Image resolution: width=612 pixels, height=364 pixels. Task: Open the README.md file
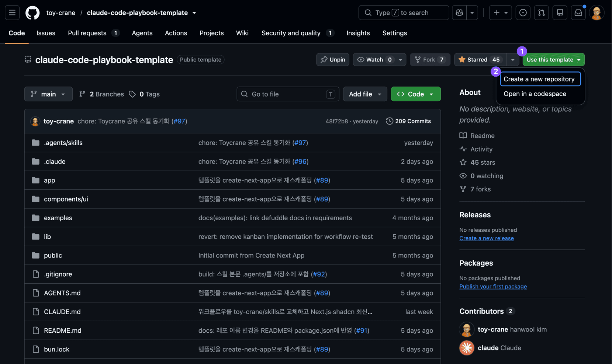(62, 330)
